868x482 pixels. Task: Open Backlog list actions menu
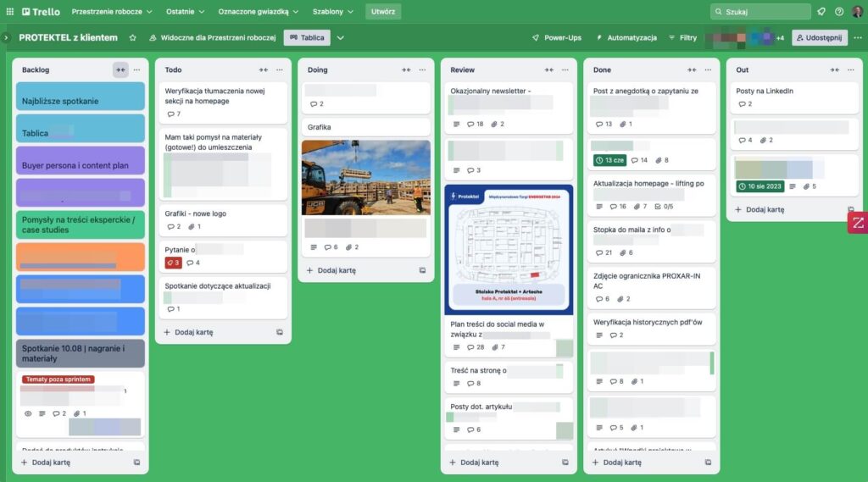136,69
